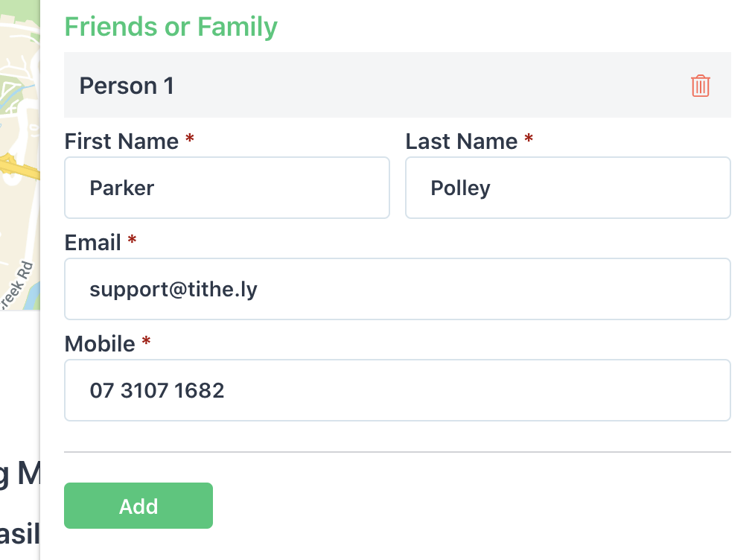The width and height of the screenshot is (755, 560).
Task: Click the divider line above the Add button
Action: coord(398,452)
